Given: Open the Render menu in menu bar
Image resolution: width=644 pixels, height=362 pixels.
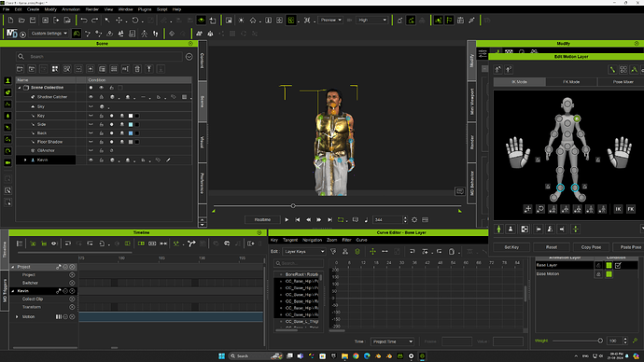Looking at the screenshot, I should pos(92,9).
